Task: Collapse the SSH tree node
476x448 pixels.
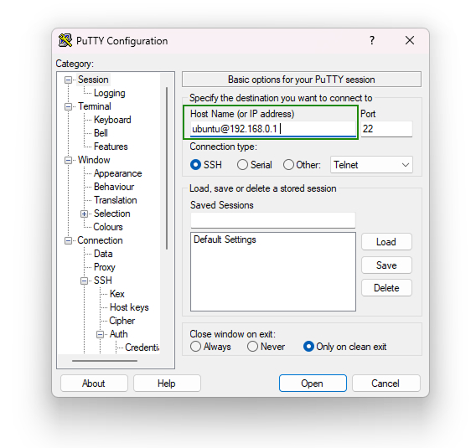Action: 84,281
